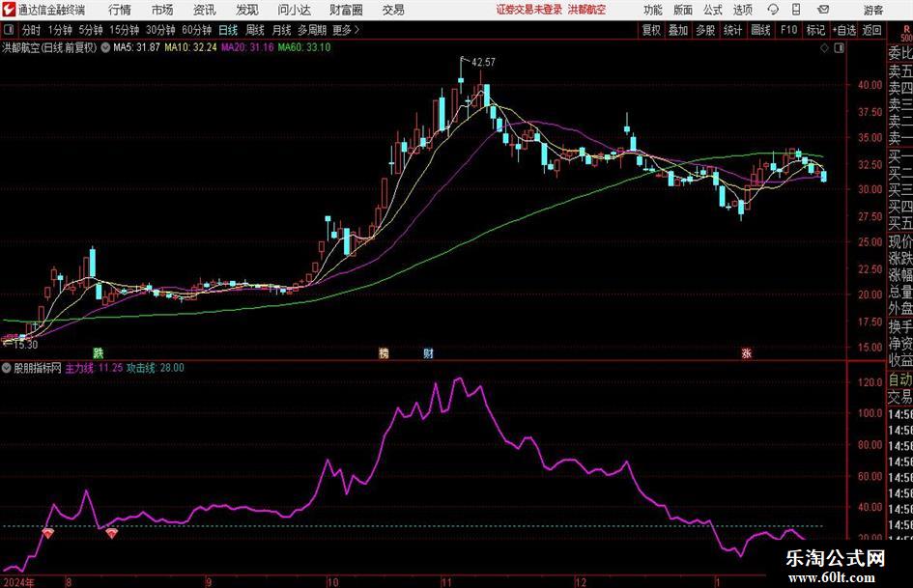Click the 主力线: 11.25 value label
913x588 pixels.
(95, 368)
